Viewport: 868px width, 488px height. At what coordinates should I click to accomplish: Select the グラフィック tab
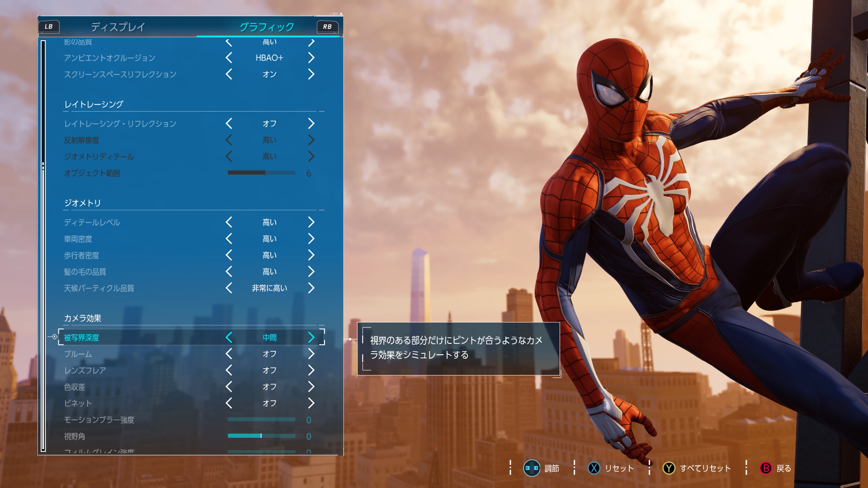tap(267, 27)
